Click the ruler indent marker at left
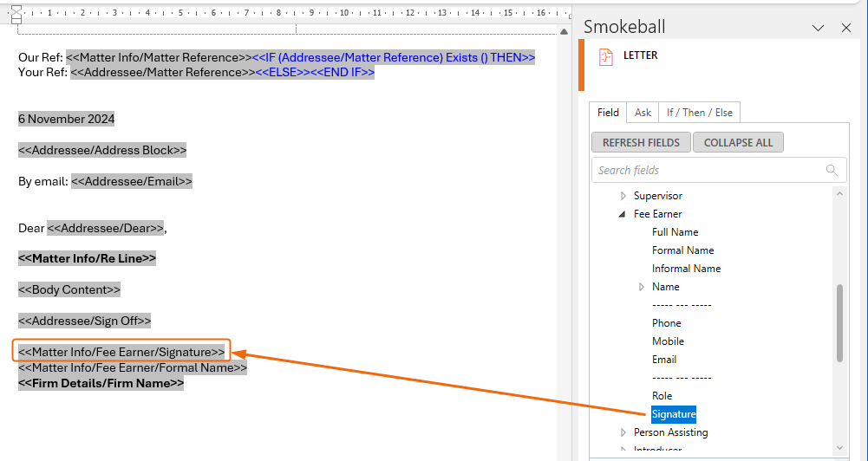868x461 pixels. pos(16,13)
